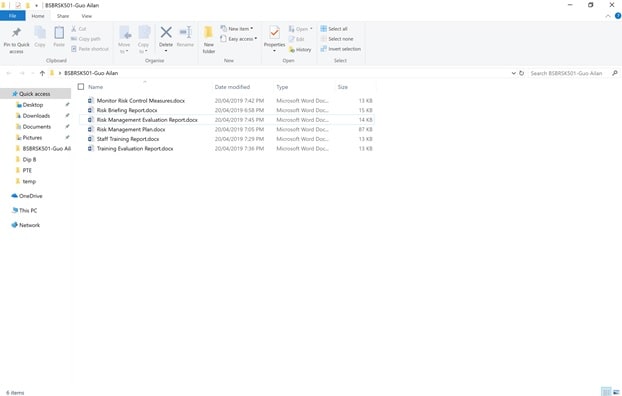The height and width of the screenshot is (396, 622).
Task: Switch to large icons view in status bar
Action: click(x=616, y=392)
